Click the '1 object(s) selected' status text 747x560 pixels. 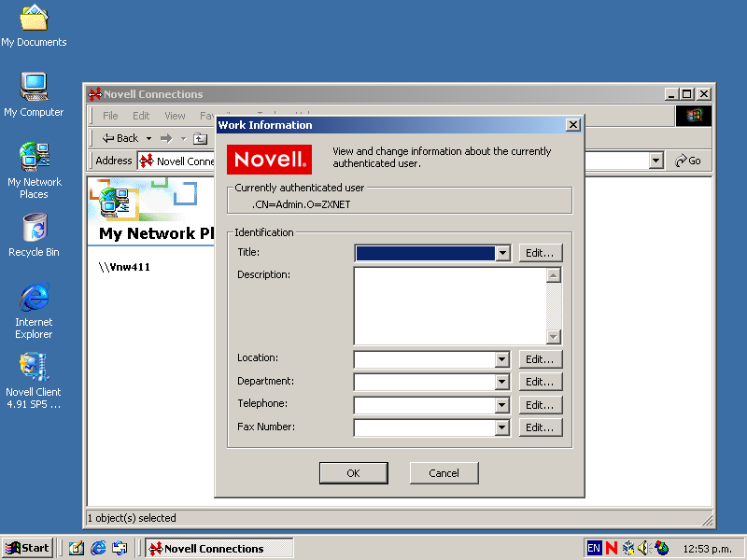pos(132,518)
